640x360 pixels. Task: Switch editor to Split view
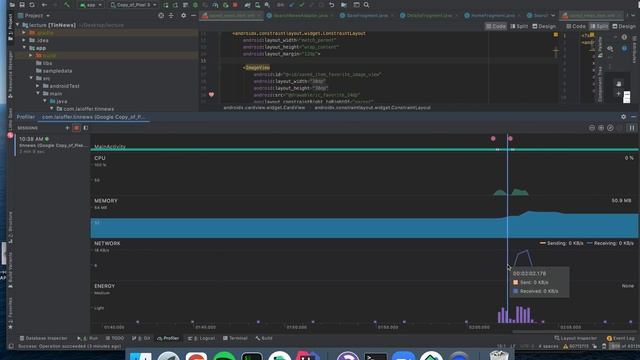(519, 26)
